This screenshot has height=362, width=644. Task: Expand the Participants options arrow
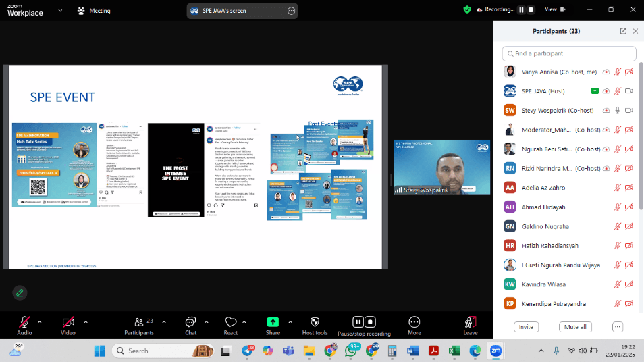(164, 322)
